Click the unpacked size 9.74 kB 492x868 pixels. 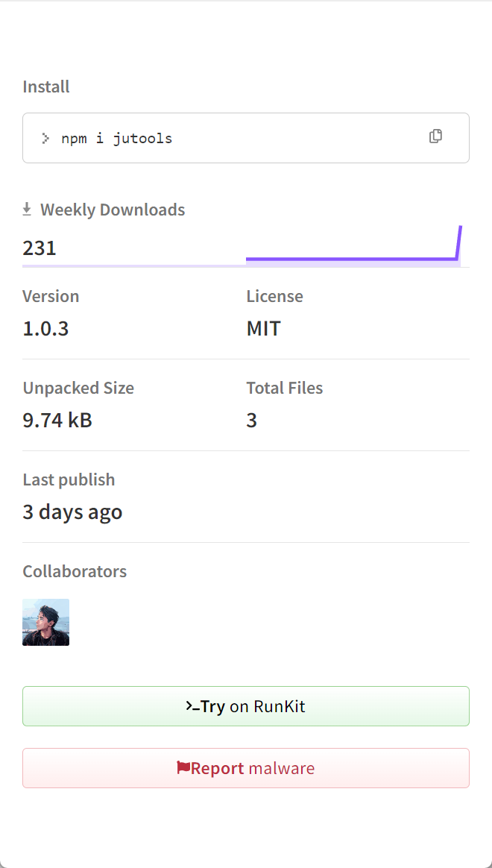pos(57,420)
